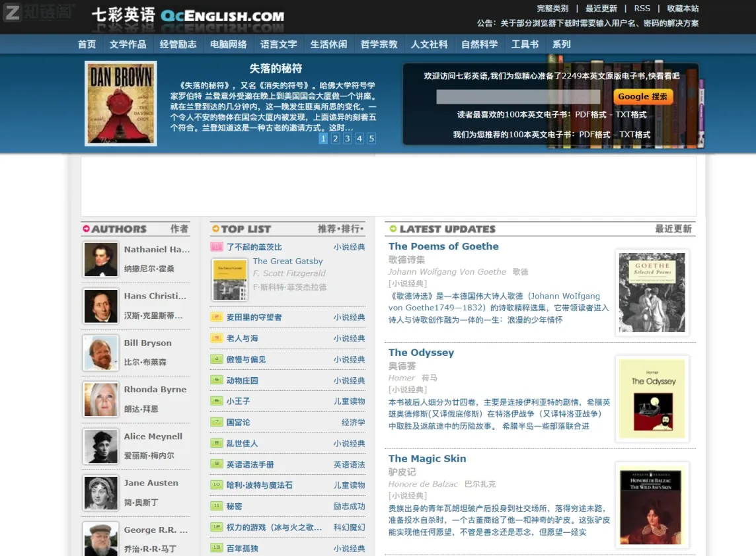Click Jane Austen's portrait
The height and width of the screenshot is (556, 756).
click(100, 493)
